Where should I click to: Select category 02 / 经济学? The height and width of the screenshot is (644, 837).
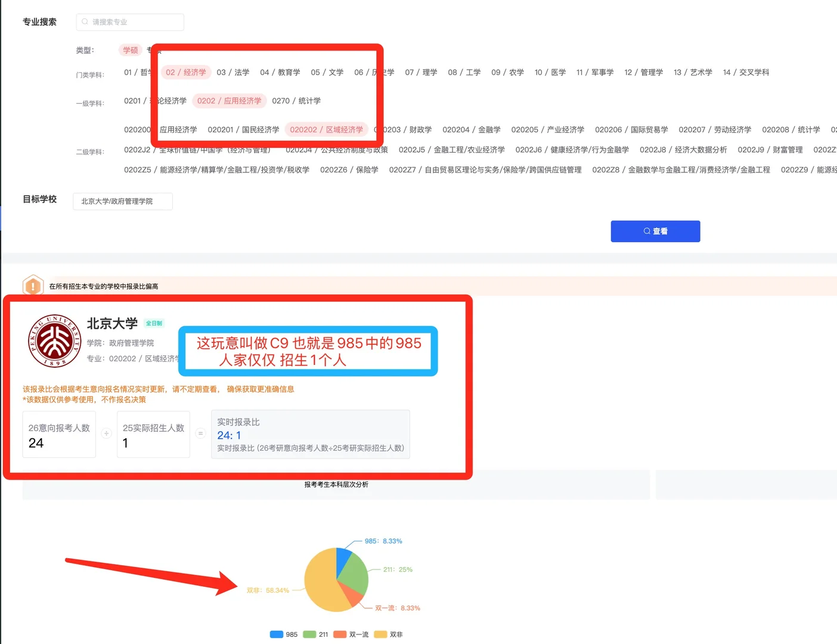[x=186, y=72]
